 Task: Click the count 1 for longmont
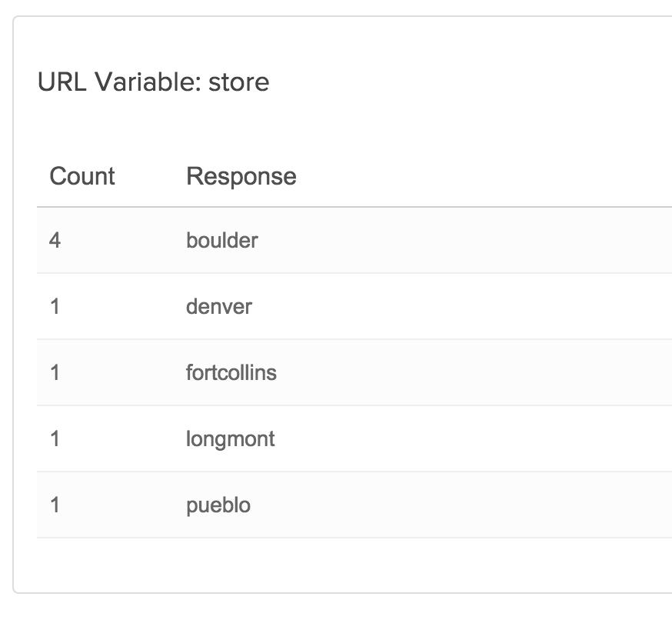[x=55, y=438]
